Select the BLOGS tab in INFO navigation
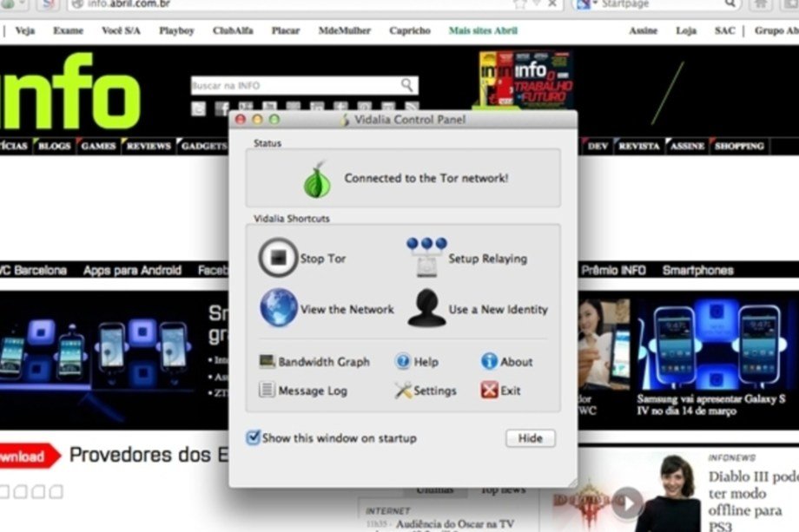Screen dimensions: 799x532 (x=54, y=146)
